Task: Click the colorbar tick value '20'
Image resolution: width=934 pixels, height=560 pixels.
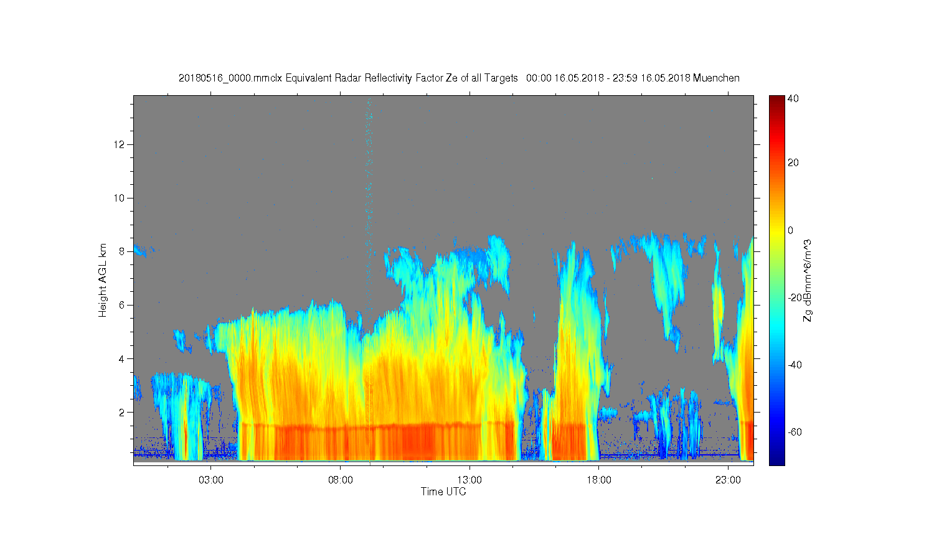Action: [x=793, y=163]
